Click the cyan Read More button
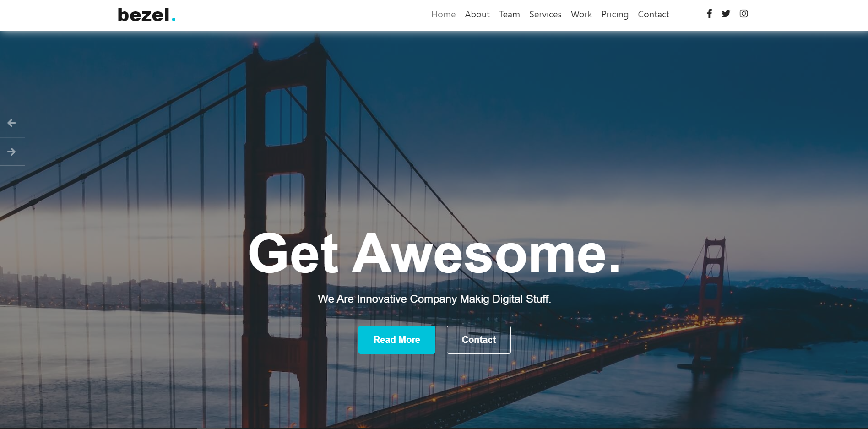 pos(397,340)
